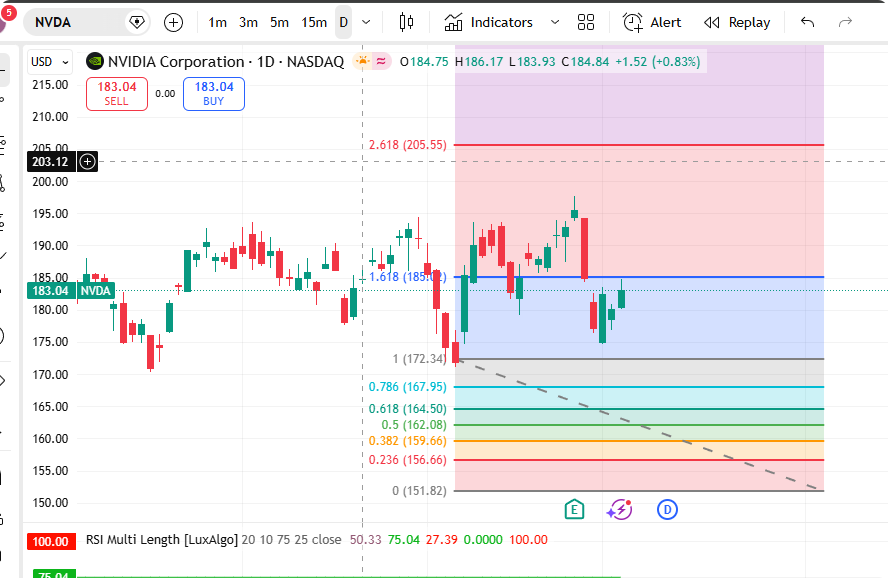Undo the last chart action
The height and width of the screenshot is (578, 888).
click(808, 23)
